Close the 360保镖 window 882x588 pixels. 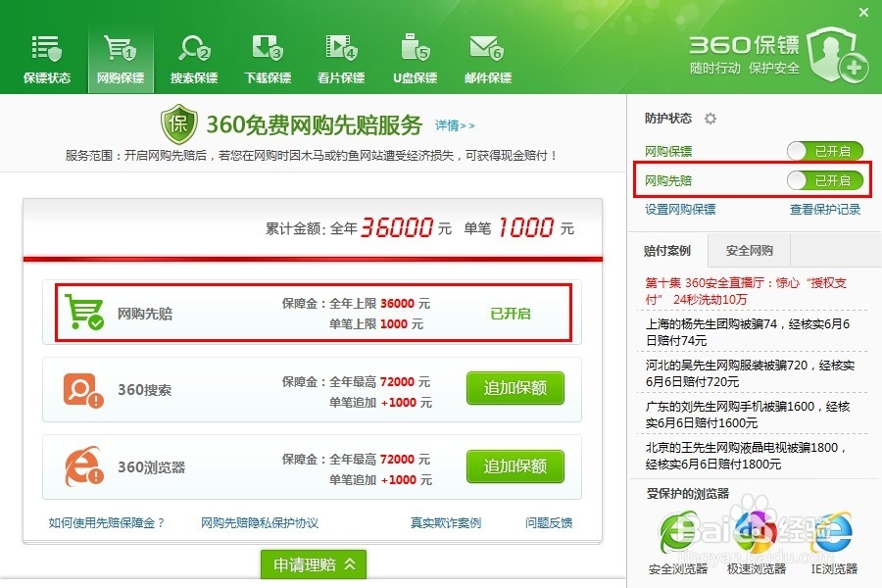[x=864, y=12]
